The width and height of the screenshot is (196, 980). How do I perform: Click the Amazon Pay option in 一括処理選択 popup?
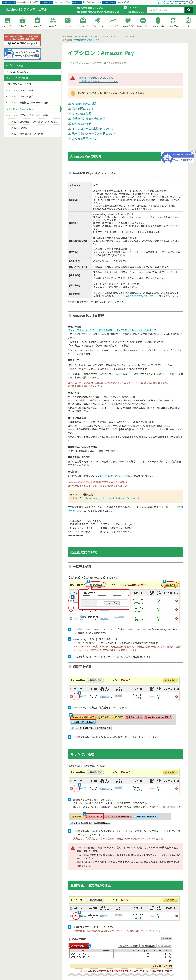tap(112, 603)
